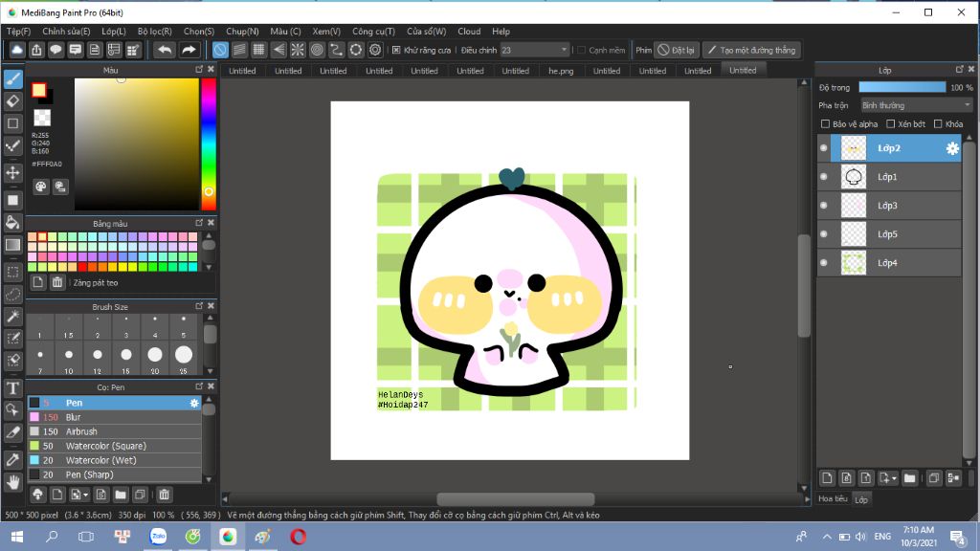Open the Bộ lọc(R) menu
This screenshot has height=551, width=980.
click(x=150, y=32)
